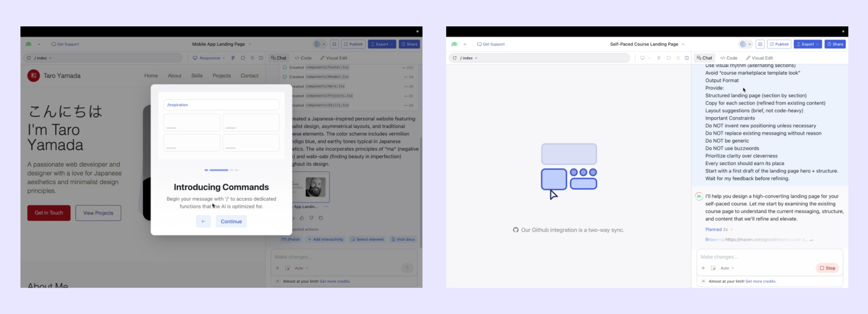Click thumbs down icon under chat response
Image resolution: width=868 pixels, height=314 pixels.
click(311, 218)
